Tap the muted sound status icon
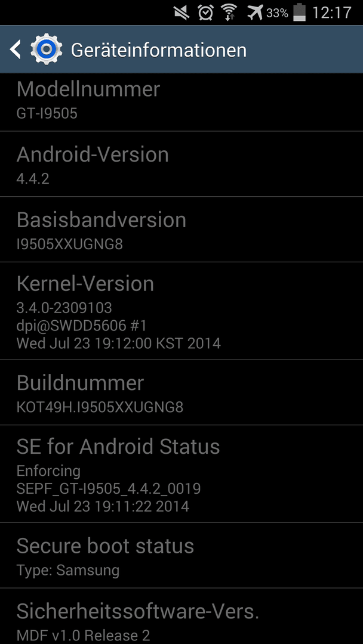363x644 pixels. tap(181, 13)
